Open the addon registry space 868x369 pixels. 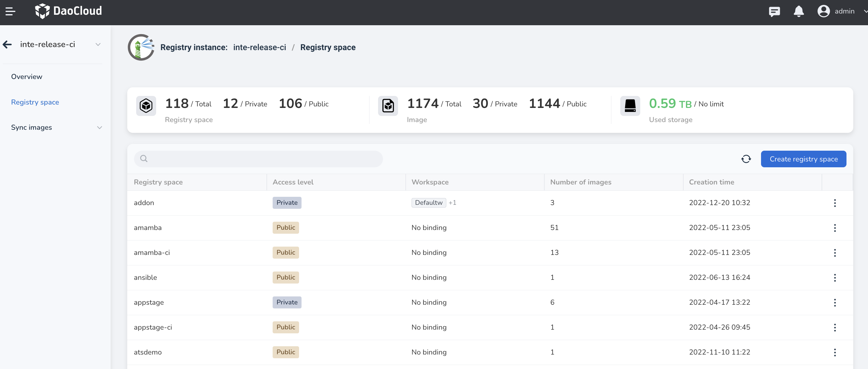pos(144,203)
